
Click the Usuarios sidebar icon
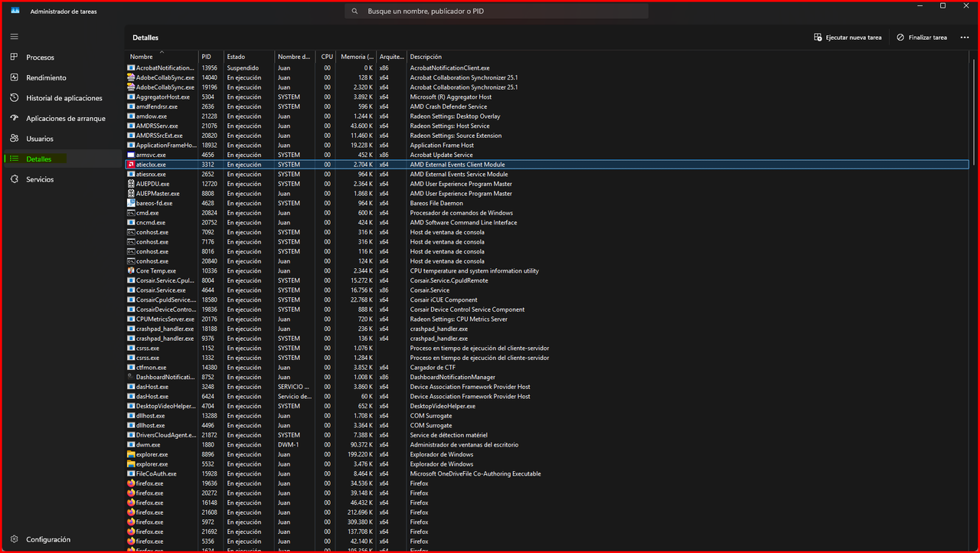pyautogui.click(x=15, y=139)
